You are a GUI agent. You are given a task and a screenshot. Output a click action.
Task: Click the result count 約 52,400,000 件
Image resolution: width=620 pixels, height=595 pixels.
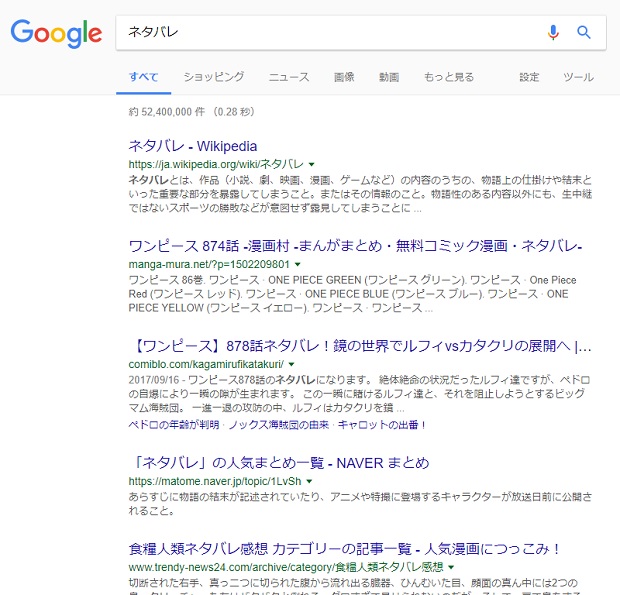pos(167,112)
